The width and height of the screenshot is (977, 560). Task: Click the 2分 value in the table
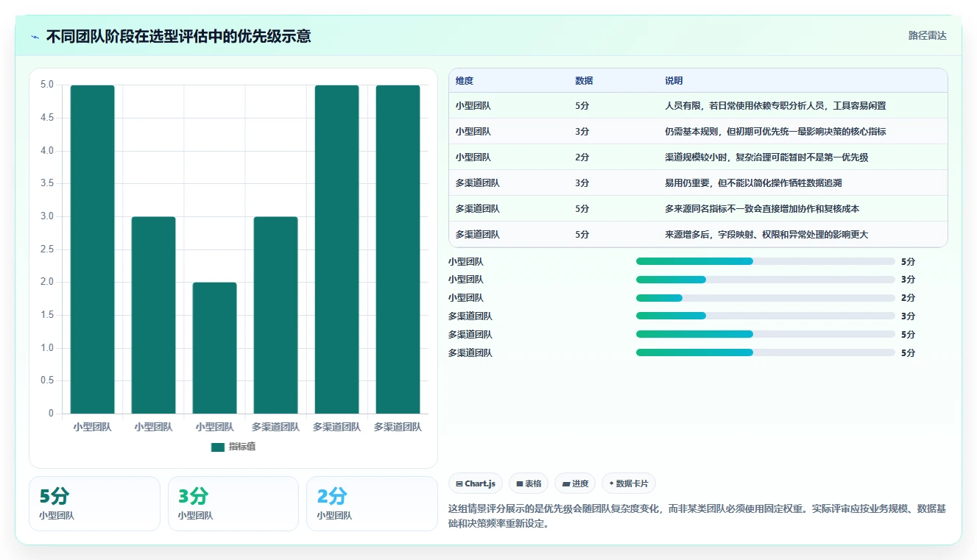point(582,157)
